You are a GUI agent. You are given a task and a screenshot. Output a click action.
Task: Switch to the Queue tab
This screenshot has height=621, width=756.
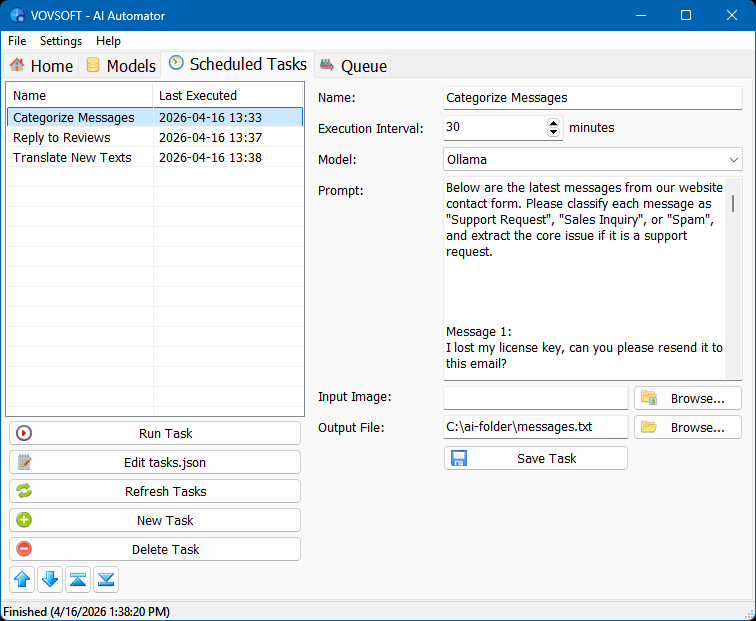tap(353, 66)
